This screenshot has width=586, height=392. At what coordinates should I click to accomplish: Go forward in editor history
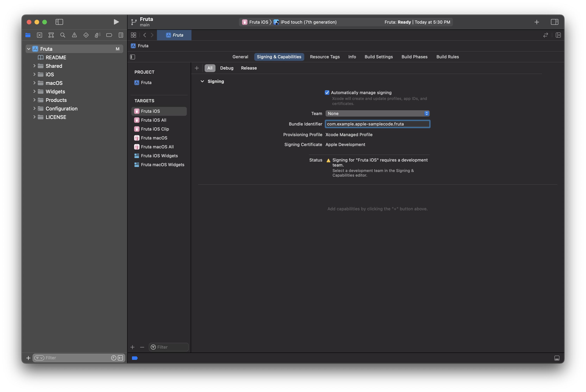pos(152,35)
